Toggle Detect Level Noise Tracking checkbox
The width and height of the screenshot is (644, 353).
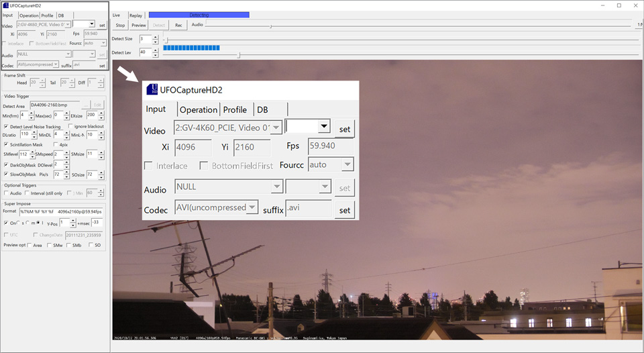point(6,127)
